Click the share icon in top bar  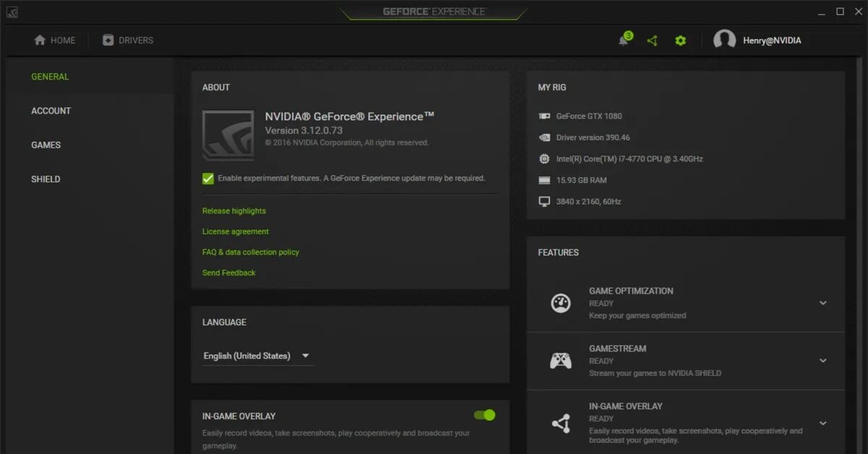(652, 40)
